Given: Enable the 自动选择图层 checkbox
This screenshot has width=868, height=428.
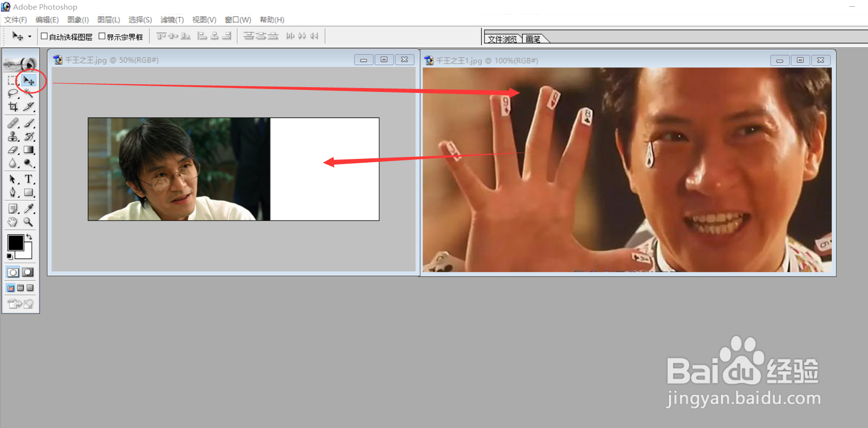Looking at the screenshot, I should click(44, 36).
